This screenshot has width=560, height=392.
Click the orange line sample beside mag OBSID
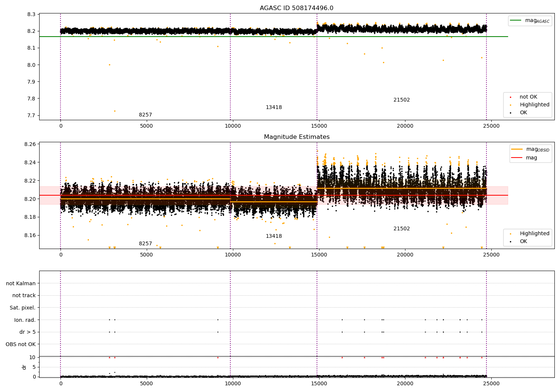(x=517, y=149)
